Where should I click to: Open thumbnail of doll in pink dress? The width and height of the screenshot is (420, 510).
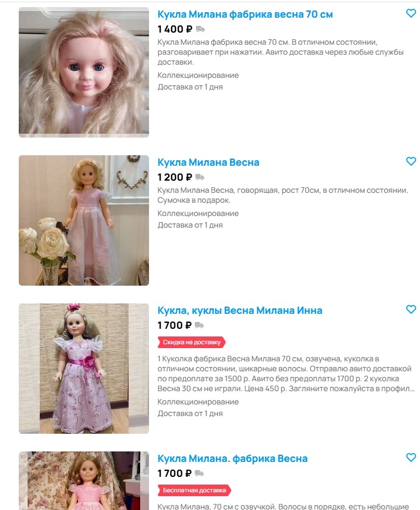tap(84, 481)
